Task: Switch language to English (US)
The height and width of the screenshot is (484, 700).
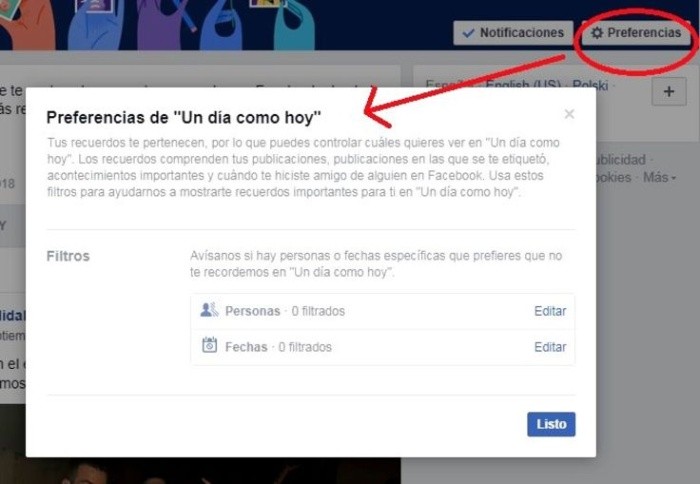Action: [x=523, y=85]
